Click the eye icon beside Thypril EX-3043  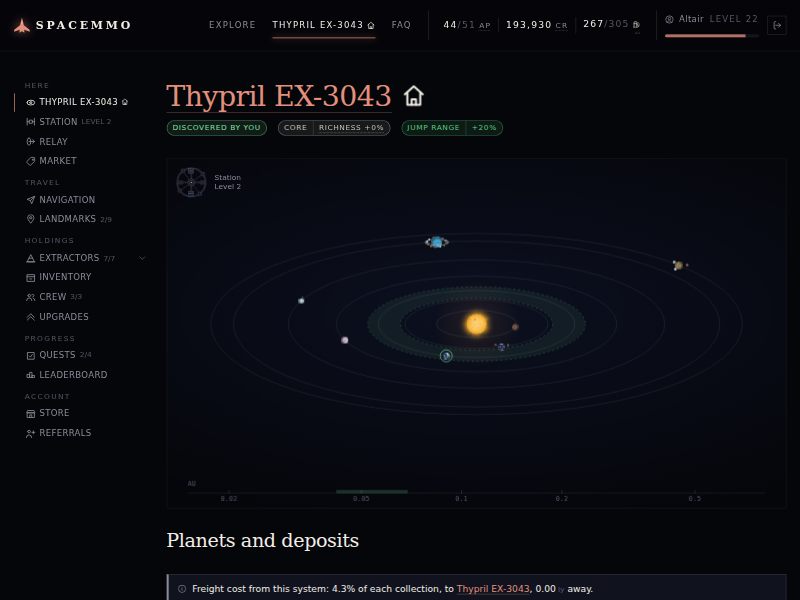coord(31,103)
